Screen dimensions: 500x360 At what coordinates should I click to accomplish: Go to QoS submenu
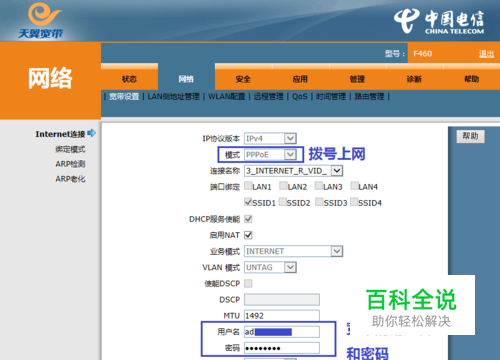pos(300,97)
